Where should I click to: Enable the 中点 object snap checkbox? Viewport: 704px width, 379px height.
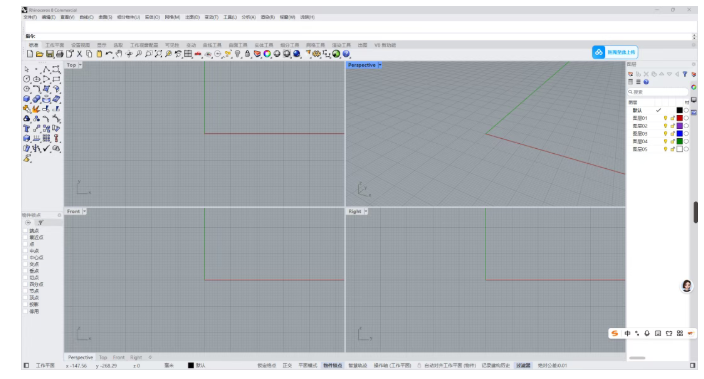click(26, 251)
